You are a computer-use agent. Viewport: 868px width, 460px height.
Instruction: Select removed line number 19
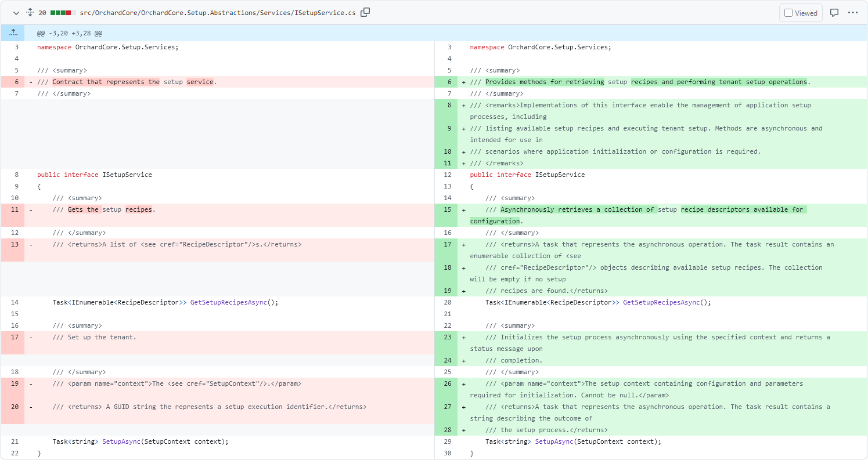13,389
